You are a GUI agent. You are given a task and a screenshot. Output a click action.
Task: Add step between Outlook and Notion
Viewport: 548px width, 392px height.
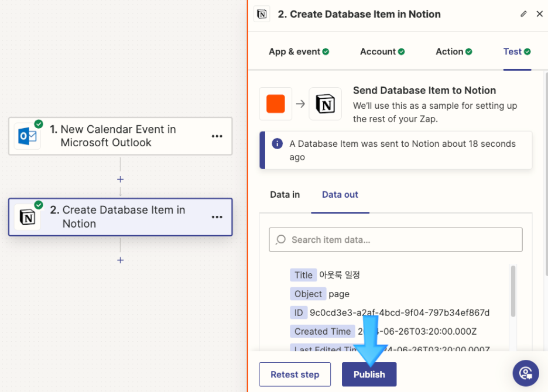point(120,179)
